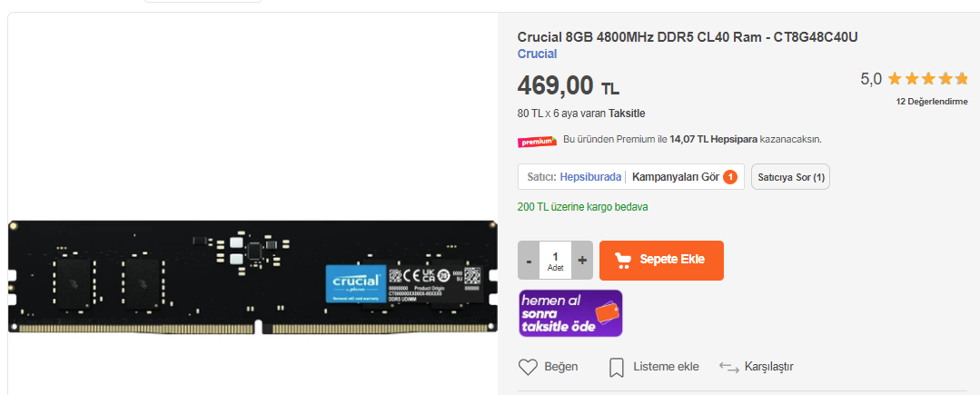Open the Taksitle installment link
The image size is (980, 395).
click(x=627, y=114)
